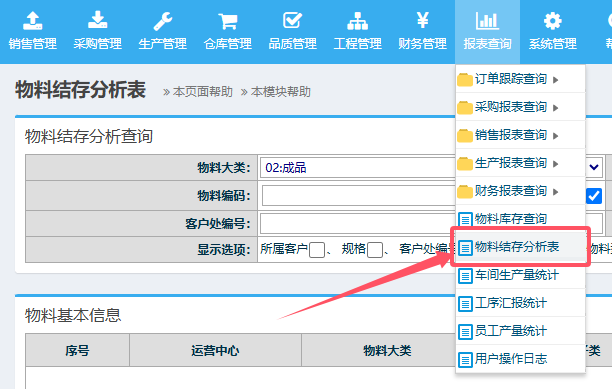Open 采购管理 download icon module

(98, 32)
